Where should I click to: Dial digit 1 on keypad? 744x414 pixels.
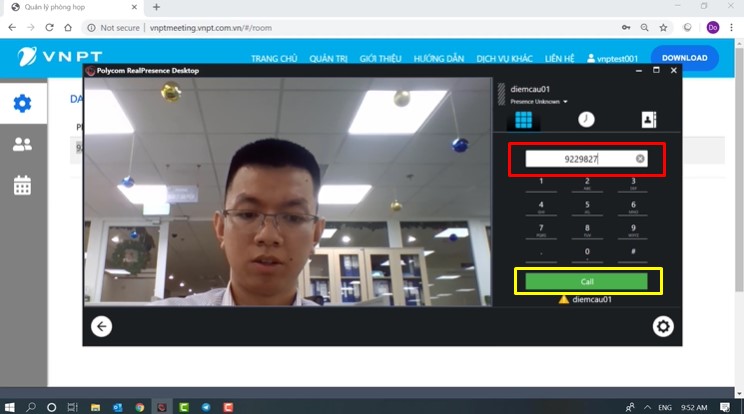tap(541, 183)
